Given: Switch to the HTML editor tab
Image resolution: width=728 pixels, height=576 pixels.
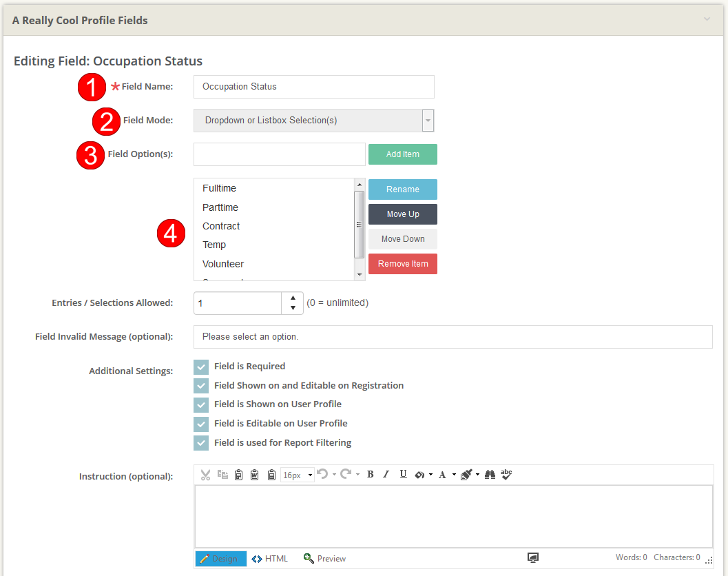Looking at the screenshot, I should pyautogui.click(x=270, y=559).
